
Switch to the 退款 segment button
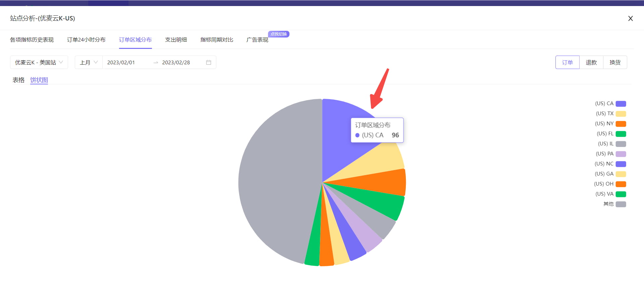(591, 62)
